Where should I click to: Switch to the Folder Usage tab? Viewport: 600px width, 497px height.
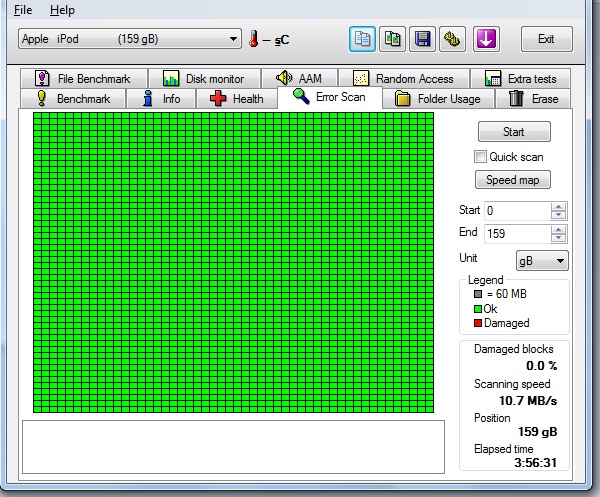(x=438, y=98)
